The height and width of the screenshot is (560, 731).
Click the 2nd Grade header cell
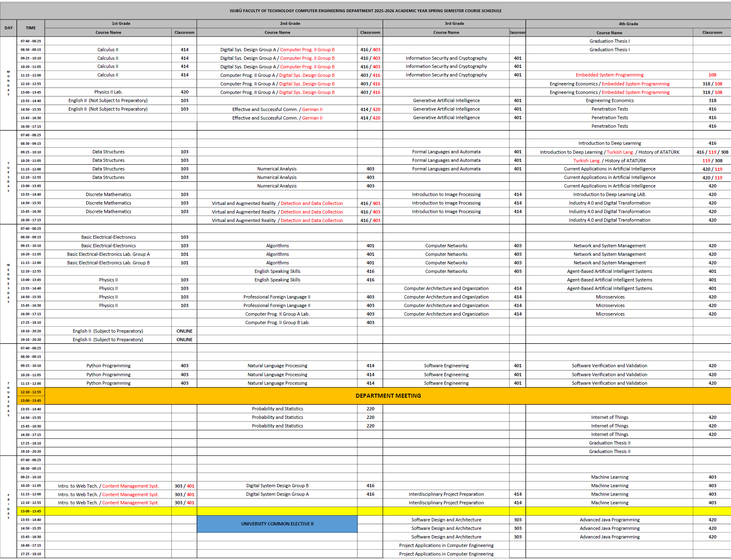coord(290,24)
